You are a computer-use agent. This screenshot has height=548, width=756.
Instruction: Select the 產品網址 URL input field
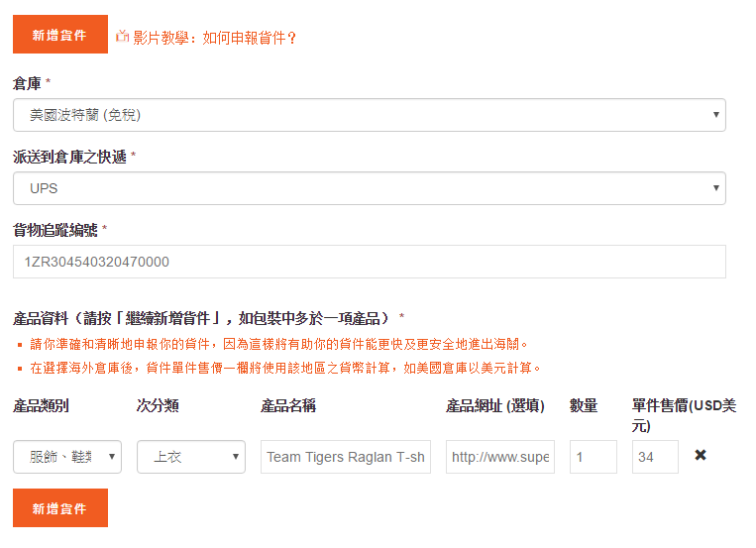[500, 457]
